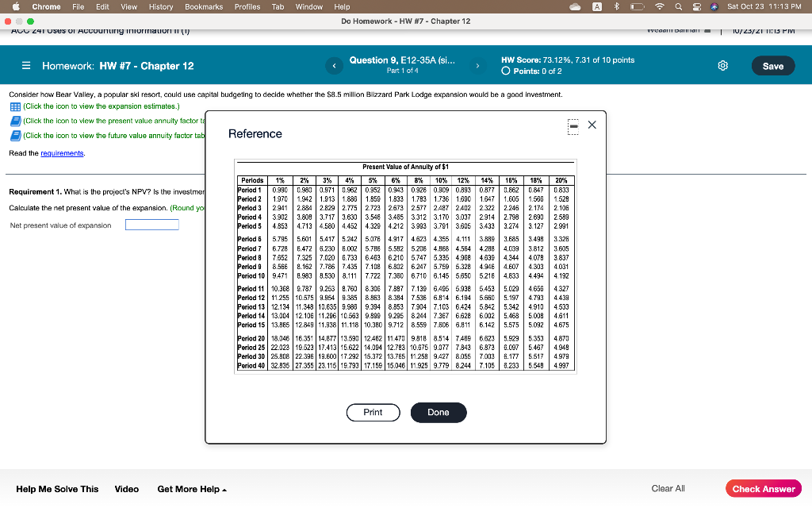Go to the previous question with left arrow
812x508 pixels.
(x=334, y=67)
